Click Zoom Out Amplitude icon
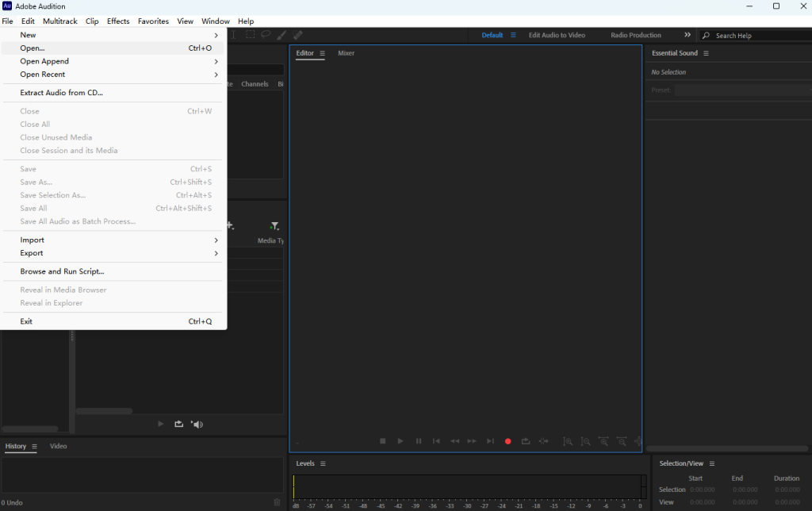This screenshot has height=511, width=812. pyautogui.click(x=586, y=441)
